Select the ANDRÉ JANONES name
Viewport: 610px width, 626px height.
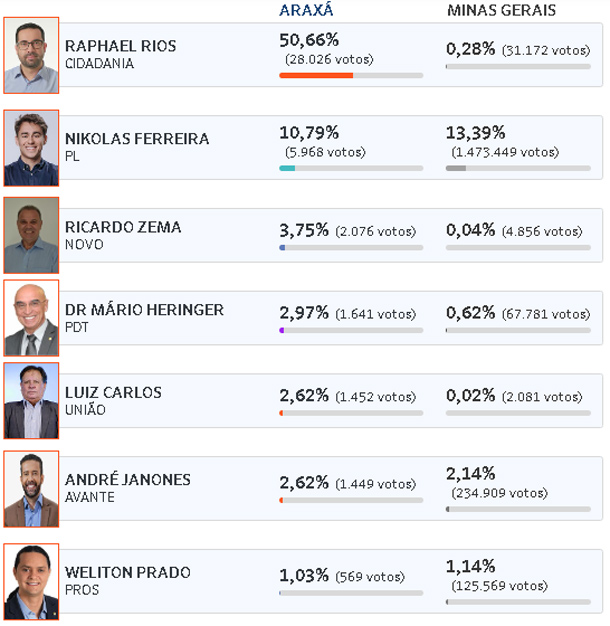128,479
